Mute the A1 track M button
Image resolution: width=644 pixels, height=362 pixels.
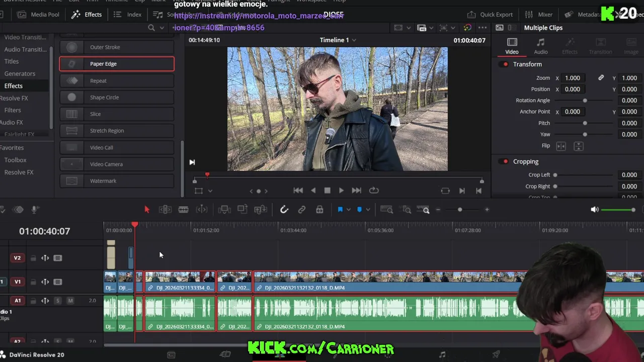(x=70, y=301)
